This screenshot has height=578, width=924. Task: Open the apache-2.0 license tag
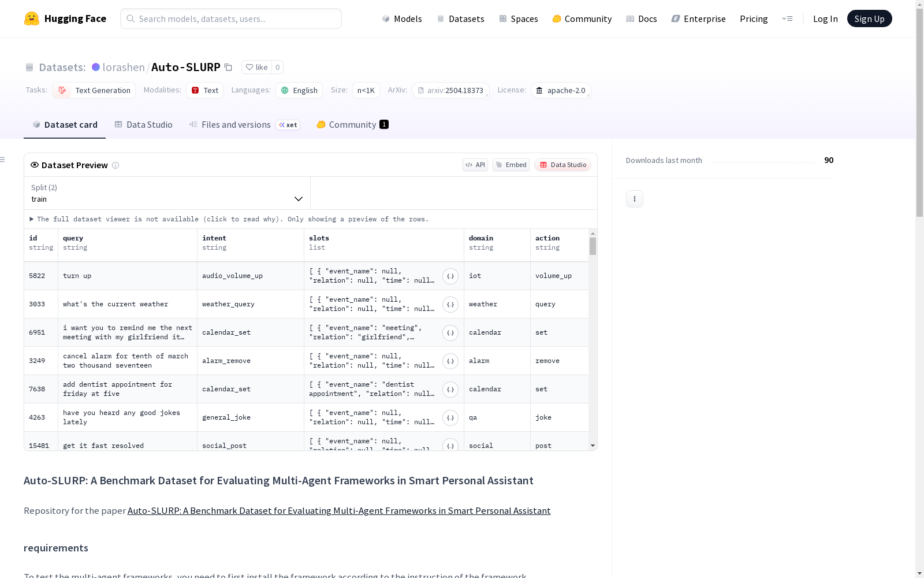[561, 90]
